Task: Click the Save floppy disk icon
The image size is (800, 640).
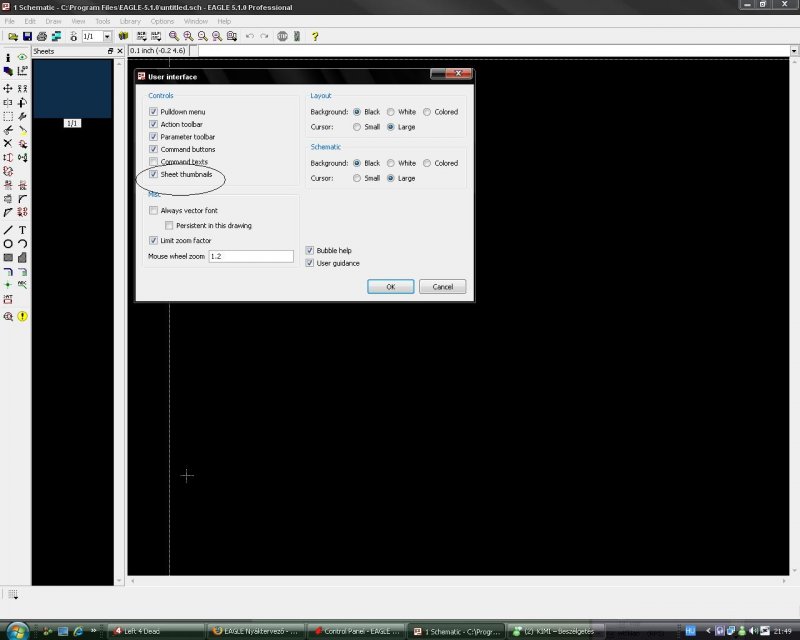Action: click(28, 36)
